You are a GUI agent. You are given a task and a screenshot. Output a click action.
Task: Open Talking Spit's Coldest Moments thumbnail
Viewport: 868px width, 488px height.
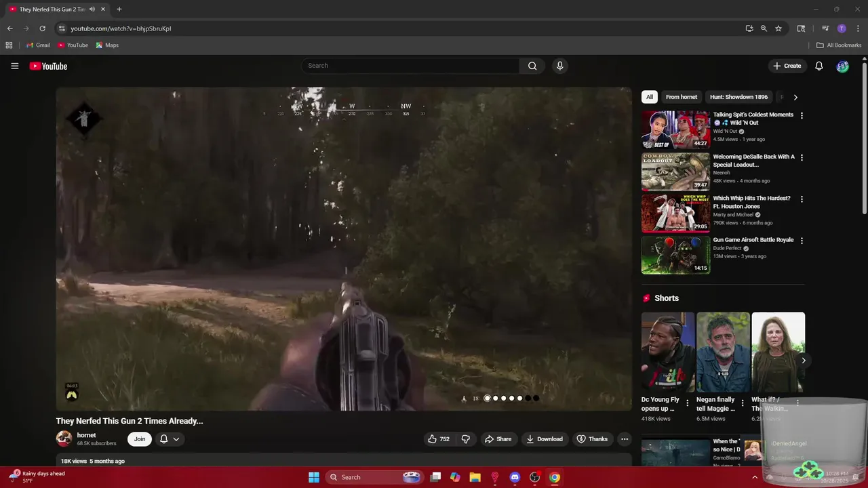click(676, 130)
